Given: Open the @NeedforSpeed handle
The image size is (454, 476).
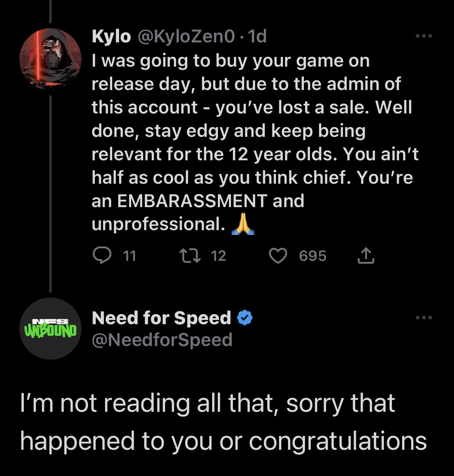Looking at the screenshot, I should click(162, 340).
